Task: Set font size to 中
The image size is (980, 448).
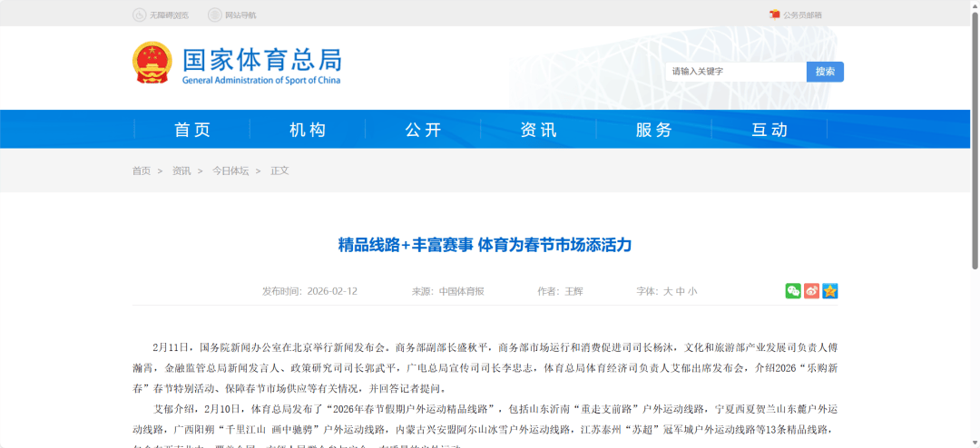Action: [680, 291]
